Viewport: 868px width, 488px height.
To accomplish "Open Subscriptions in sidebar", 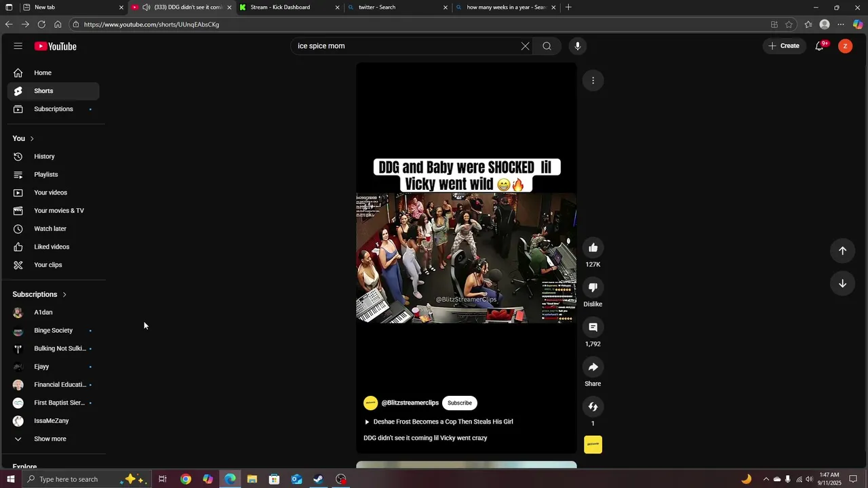I will (53, 109).
